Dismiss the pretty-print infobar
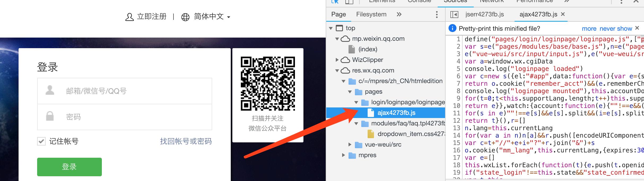This screenshot has height=181, width=644. click(637, 28)
